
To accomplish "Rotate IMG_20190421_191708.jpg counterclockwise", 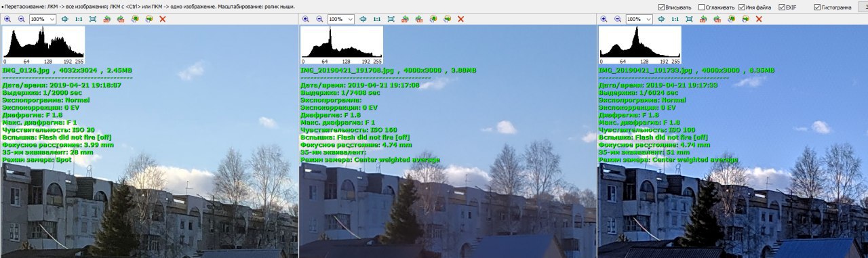I will pyautogui.click(x=405, y=19).
